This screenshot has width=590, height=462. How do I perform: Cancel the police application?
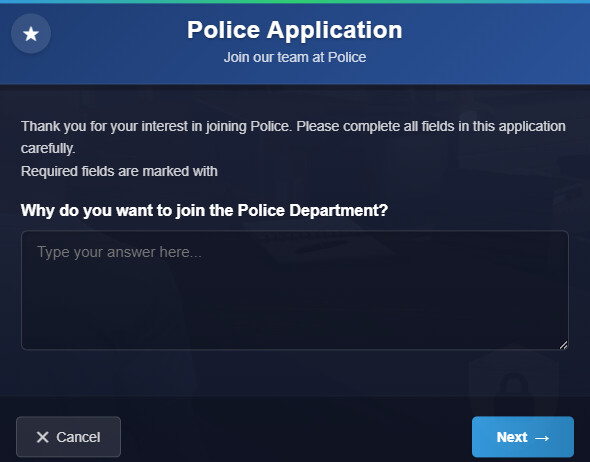68,437
